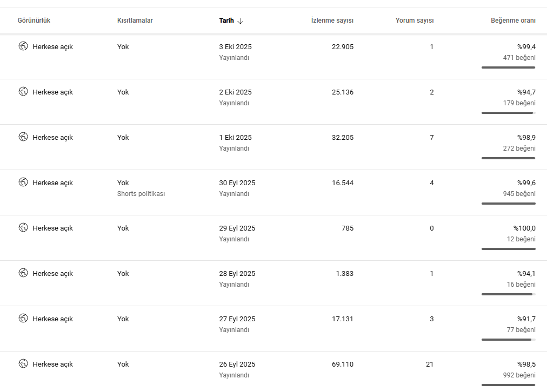Click the globe icon for 3 Eki 2025 video

coord(23,46)
